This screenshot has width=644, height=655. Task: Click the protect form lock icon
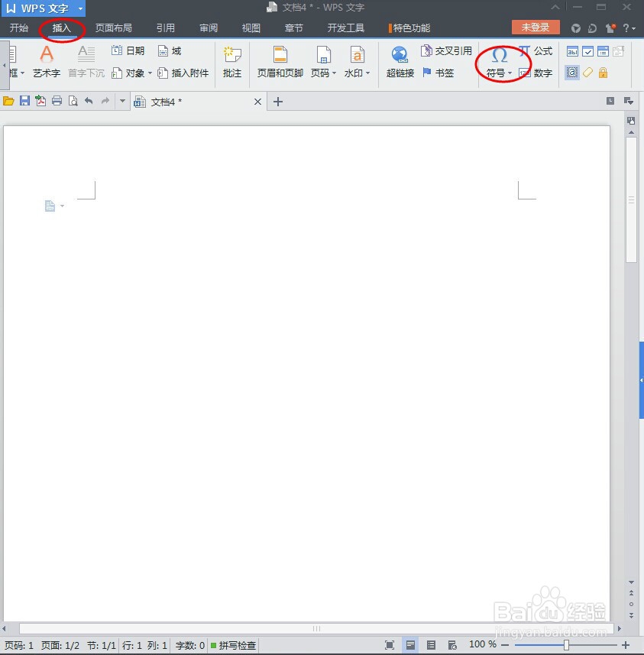tap(603, 73)
